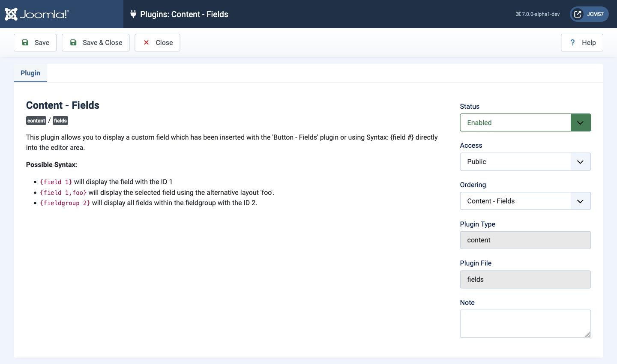The image size is (617, 364).
Task: Open the Status dropdown showing Enabled
Action: pos(525,122)
